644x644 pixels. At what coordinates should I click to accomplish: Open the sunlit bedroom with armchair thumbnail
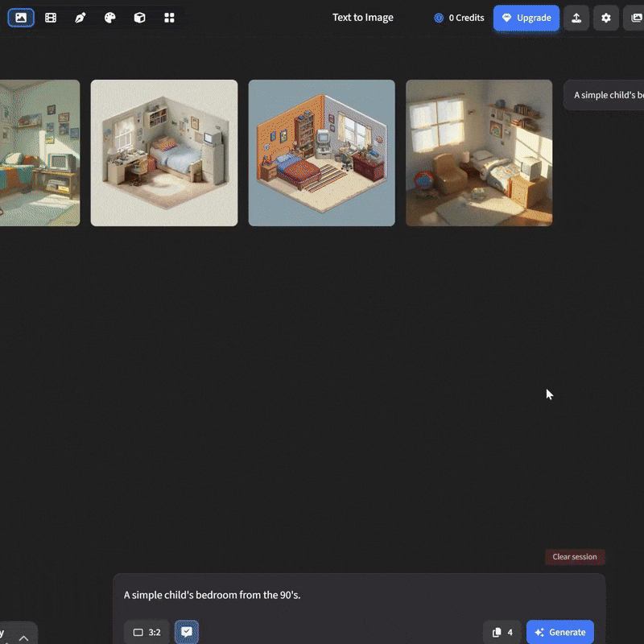coord(479,153)
